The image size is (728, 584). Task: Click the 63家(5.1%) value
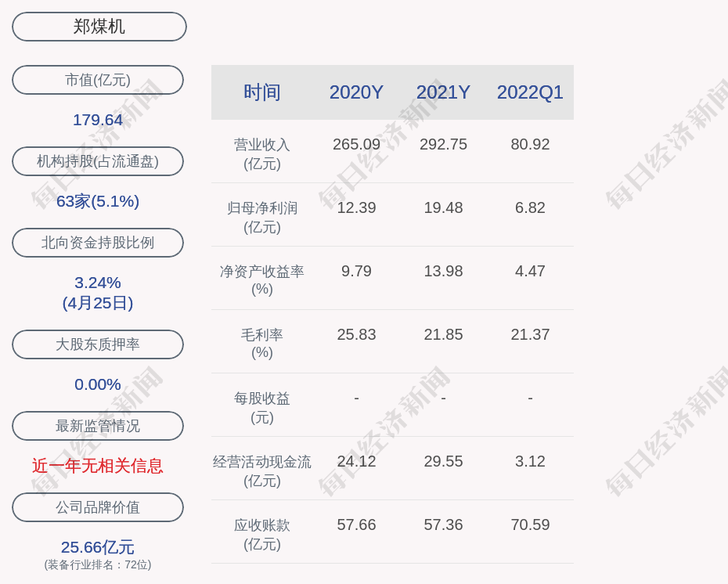[98, 201]
